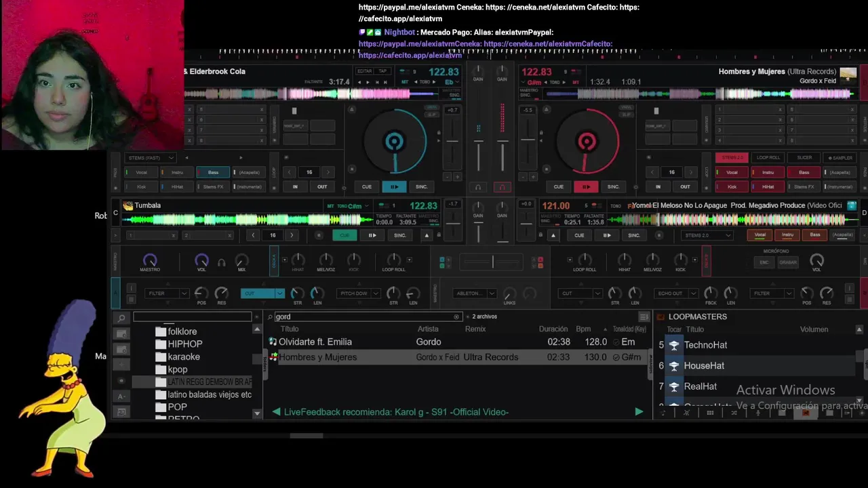This screenshot has height=488, width=868.
Task: Clear the 'gord' search field
Action: click(x=456, y=317)
